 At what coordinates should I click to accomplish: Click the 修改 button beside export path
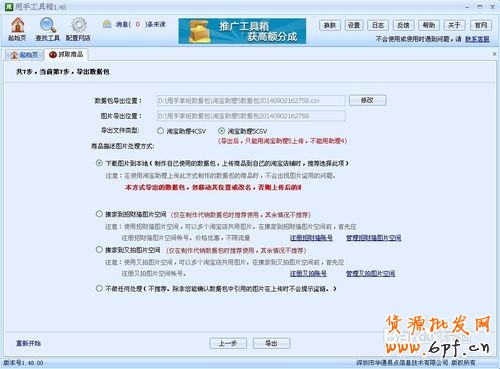point(368,100)
